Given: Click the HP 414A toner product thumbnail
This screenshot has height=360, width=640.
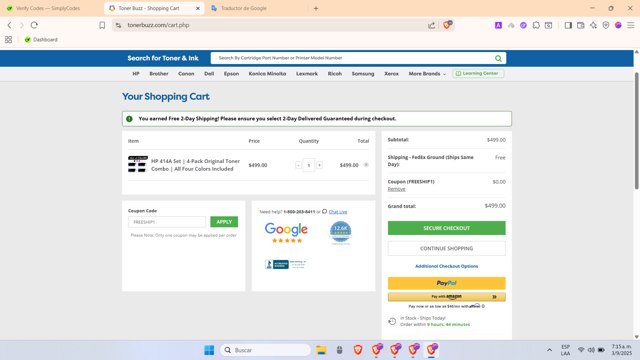Looking at the screenshot, I should (138, 164).
